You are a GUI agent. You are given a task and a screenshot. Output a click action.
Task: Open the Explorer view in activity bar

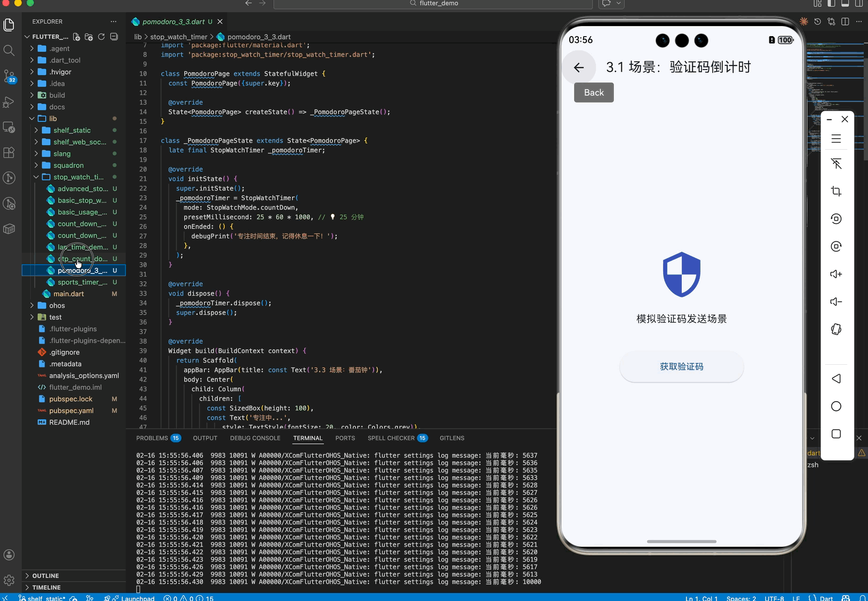[9, 25]
